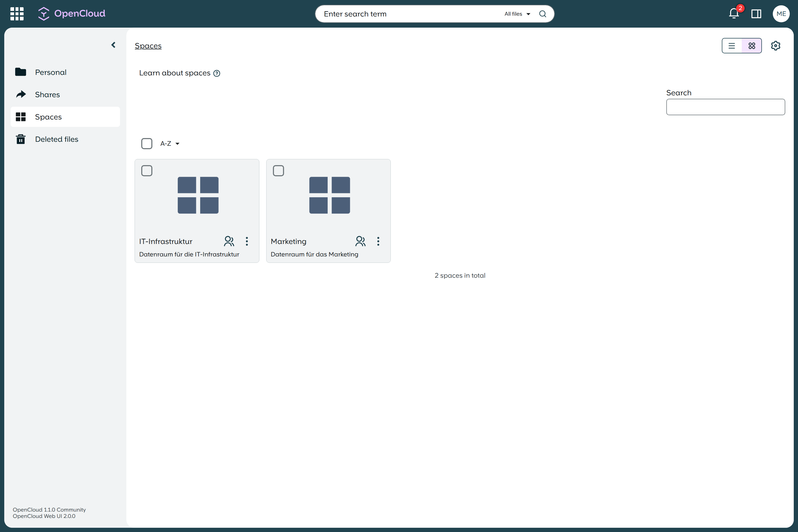Open the IT-Infrastruktur space thumbnail

pos(198,195)
